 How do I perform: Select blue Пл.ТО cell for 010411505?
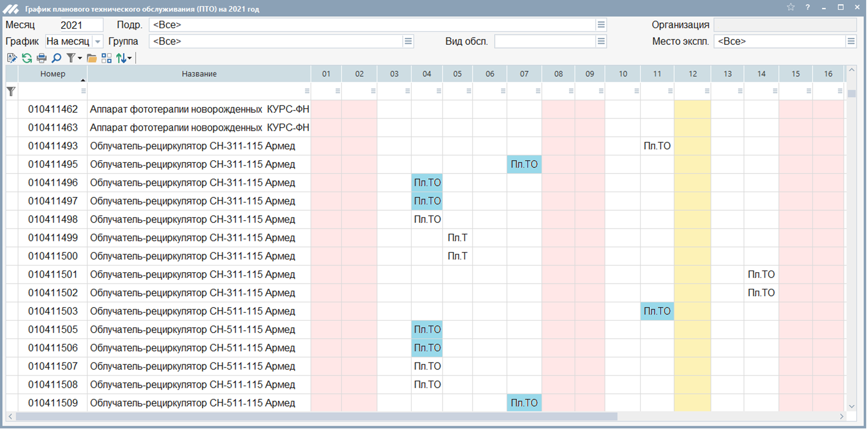tap(427, 330)
